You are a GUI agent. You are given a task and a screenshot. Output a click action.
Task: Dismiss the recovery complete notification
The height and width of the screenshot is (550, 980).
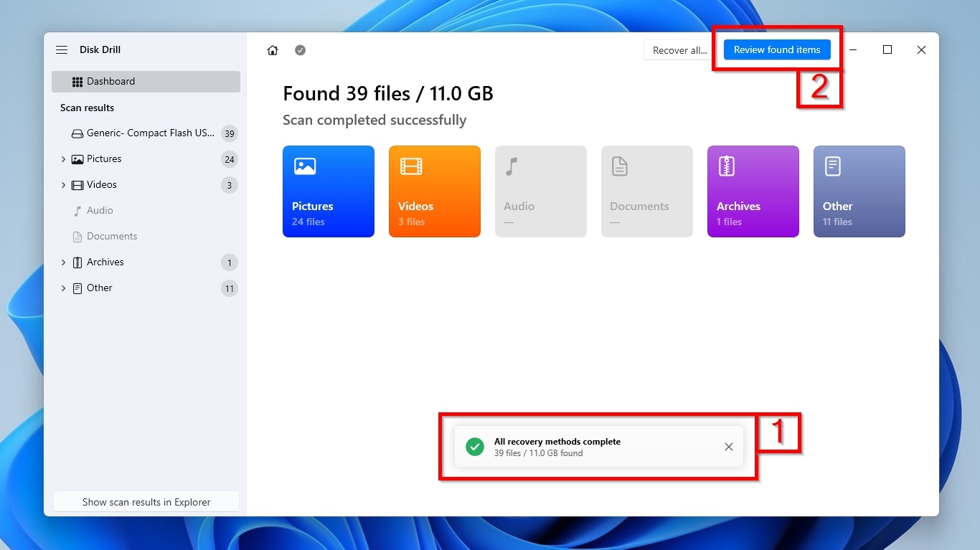tap(729, 447)
